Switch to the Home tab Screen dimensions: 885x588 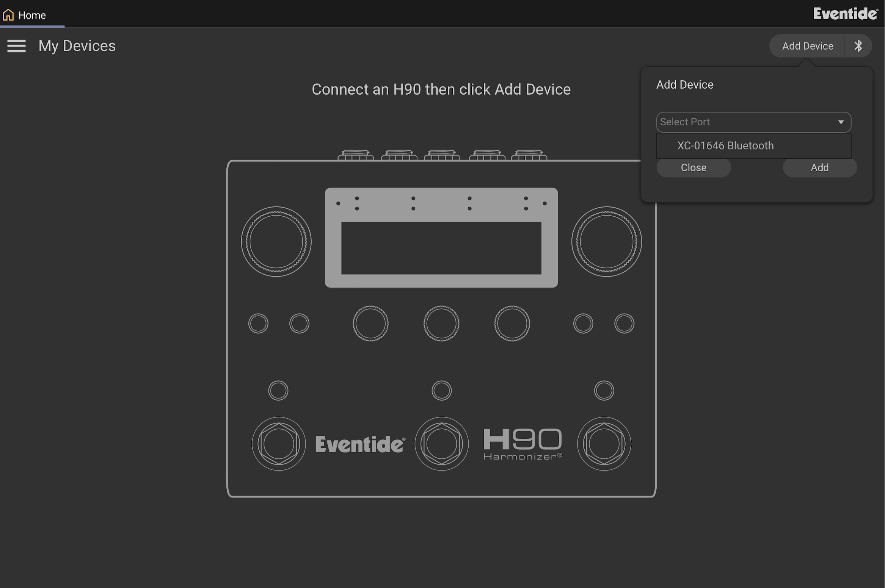pyautogui.click(x=32, y=15)
